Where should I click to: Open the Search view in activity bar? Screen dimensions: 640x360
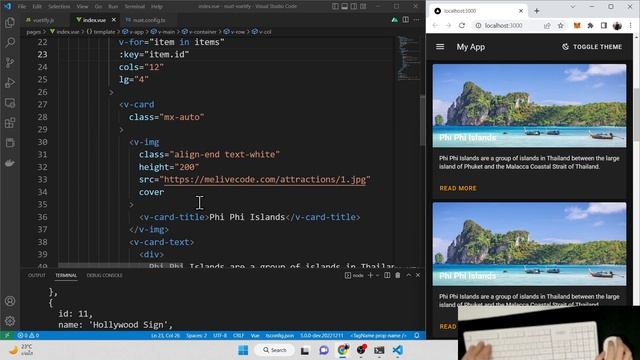10,42
